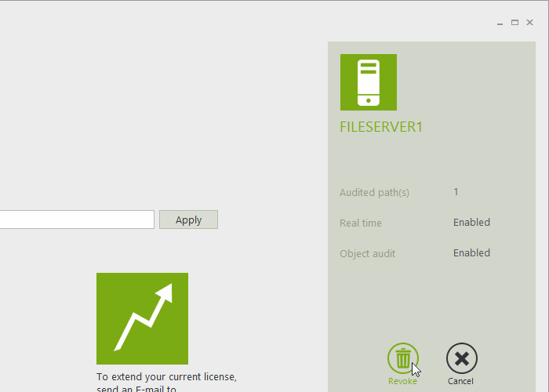Click the Revoke trash can icon
Screen dimensions: 549x392
coord(402,359)
